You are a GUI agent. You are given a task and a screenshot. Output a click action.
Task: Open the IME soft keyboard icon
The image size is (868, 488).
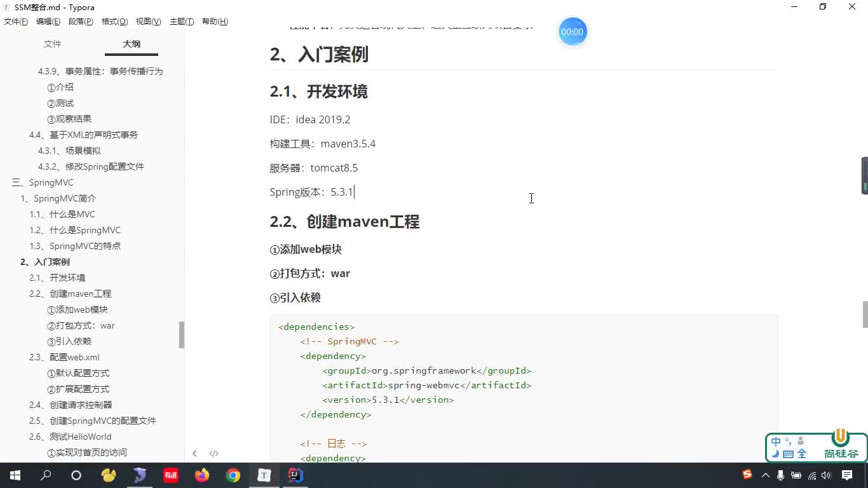788,454
